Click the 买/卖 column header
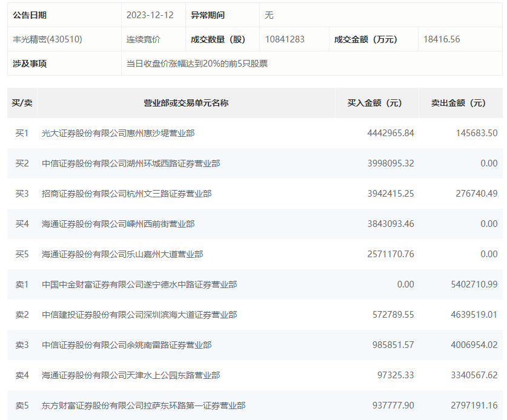This screenshot has width=507, height=420. click(22, 103)
